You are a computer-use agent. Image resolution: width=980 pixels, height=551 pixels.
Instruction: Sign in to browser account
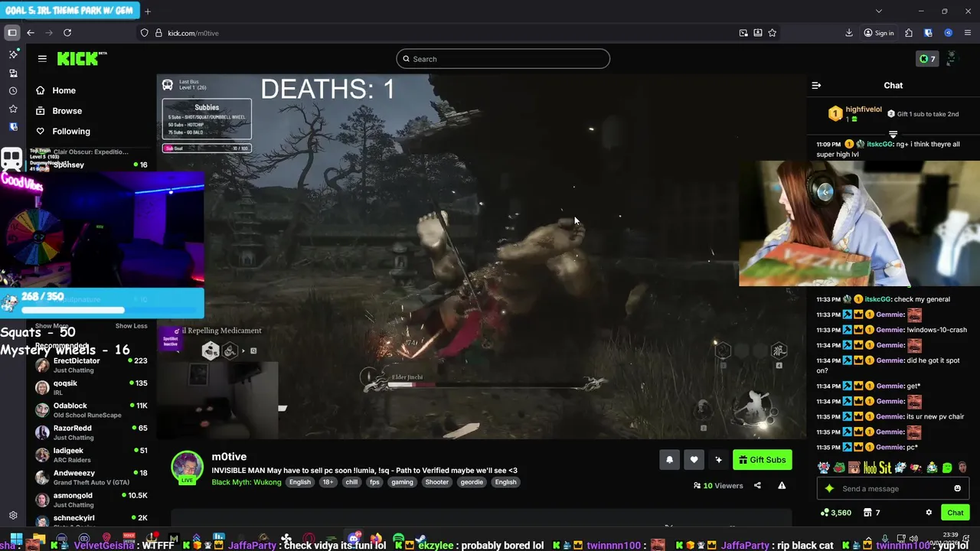pyautogui.click(x=879, y=33)
